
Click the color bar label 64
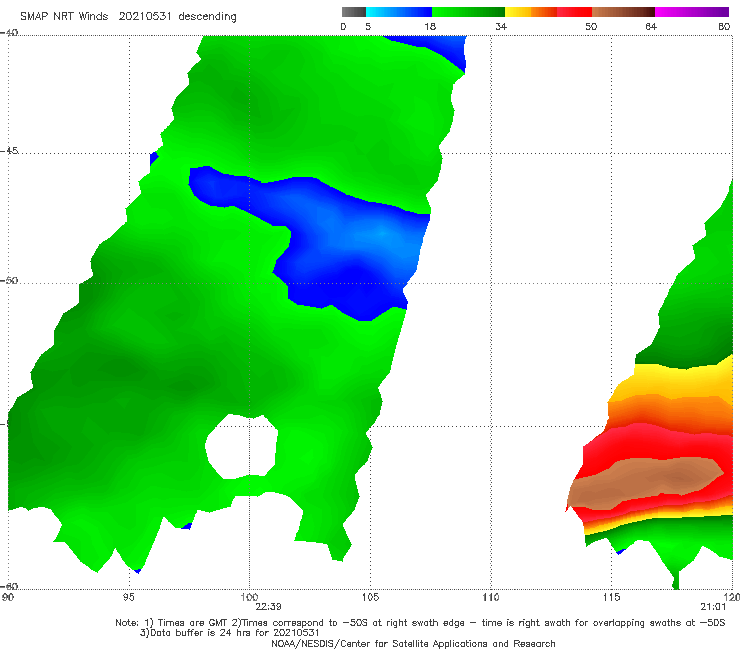coord(651,26)
